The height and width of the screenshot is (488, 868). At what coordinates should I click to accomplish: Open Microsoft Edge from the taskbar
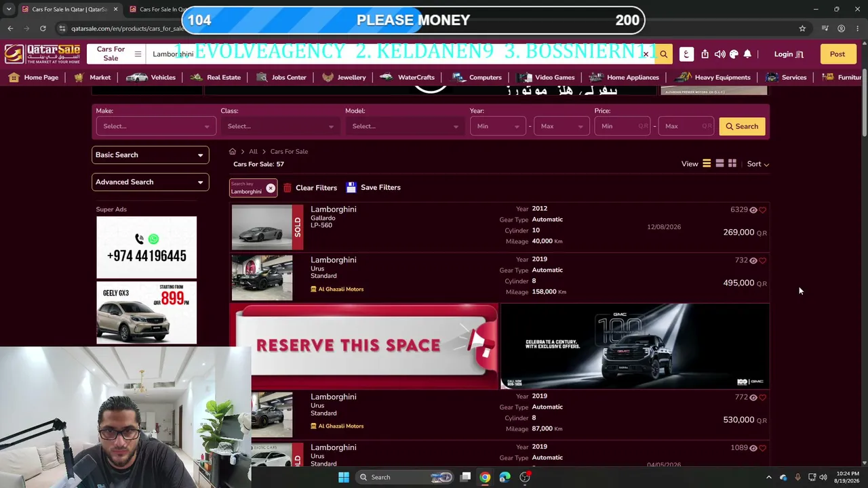click(x=505, y=477)
